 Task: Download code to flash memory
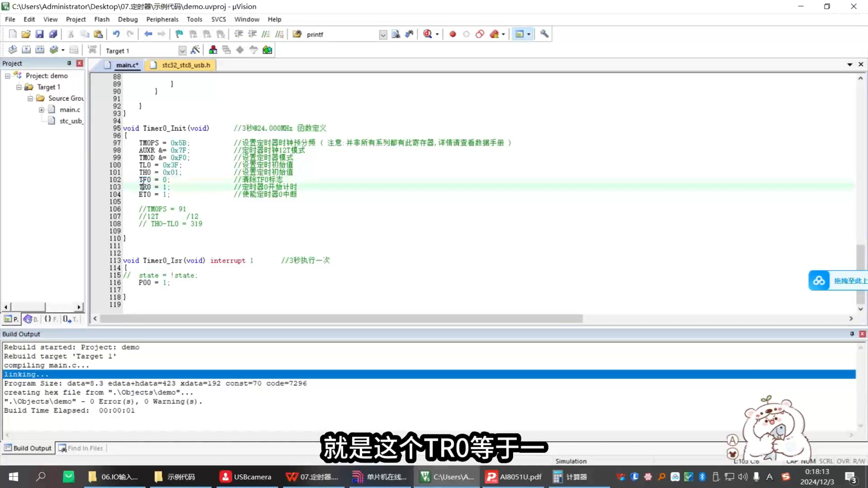point(92,50)
